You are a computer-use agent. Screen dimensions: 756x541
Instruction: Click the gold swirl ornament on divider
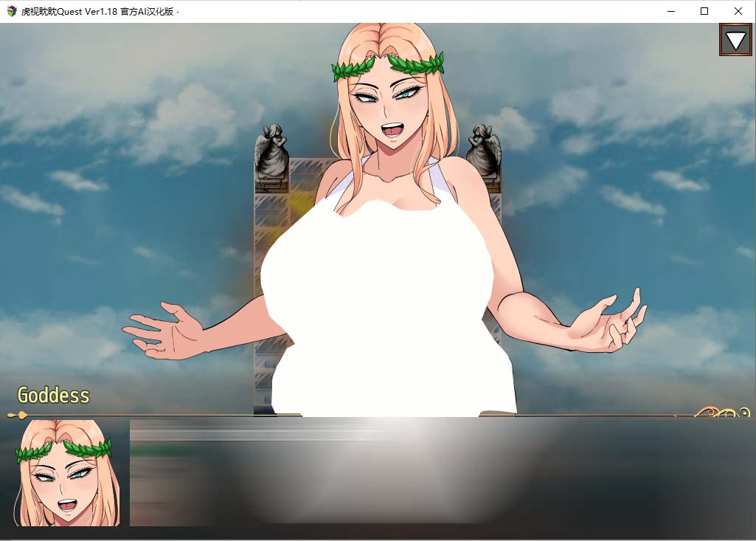[723, 413]
